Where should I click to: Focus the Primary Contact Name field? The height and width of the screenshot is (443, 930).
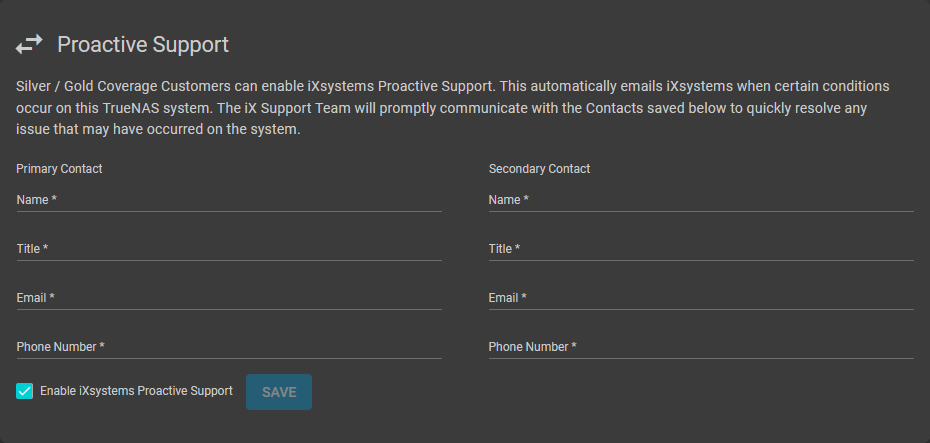coord(229,200)
